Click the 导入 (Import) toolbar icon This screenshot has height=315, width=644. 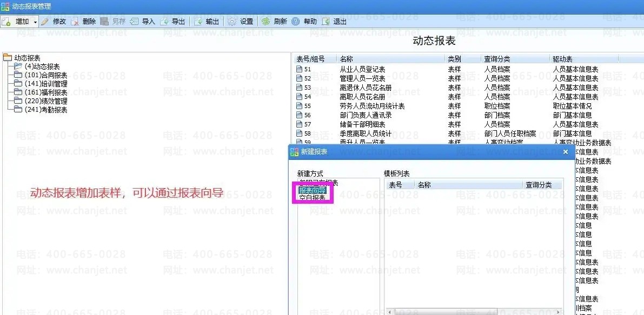click(134, 22)
